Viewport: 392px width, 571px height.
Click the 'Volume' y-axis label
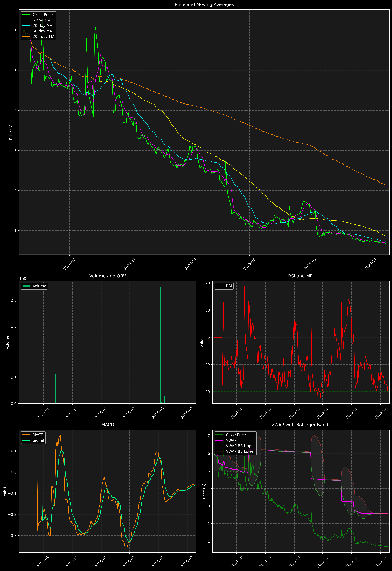7,342
